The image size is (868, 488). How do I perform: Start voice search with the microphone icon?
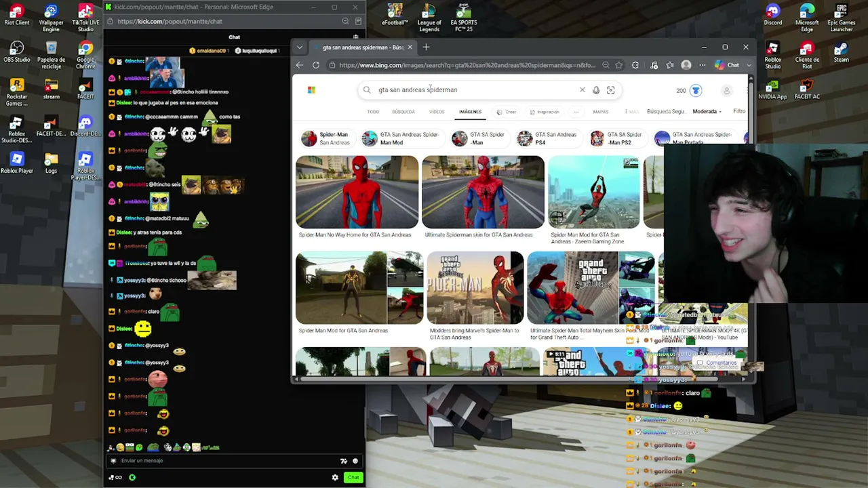pyautogui.click(x=596, y=89)
